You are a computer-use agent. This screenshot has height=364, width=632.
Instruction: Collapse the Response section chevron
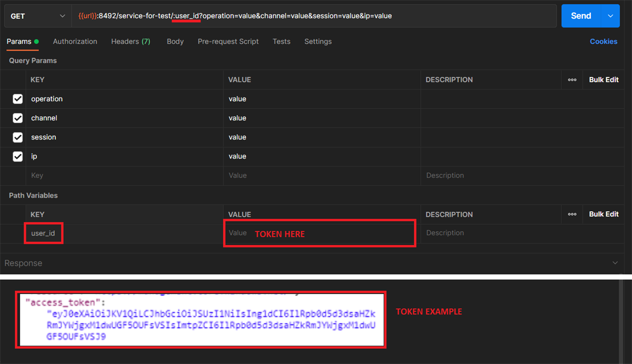(615, 263)
